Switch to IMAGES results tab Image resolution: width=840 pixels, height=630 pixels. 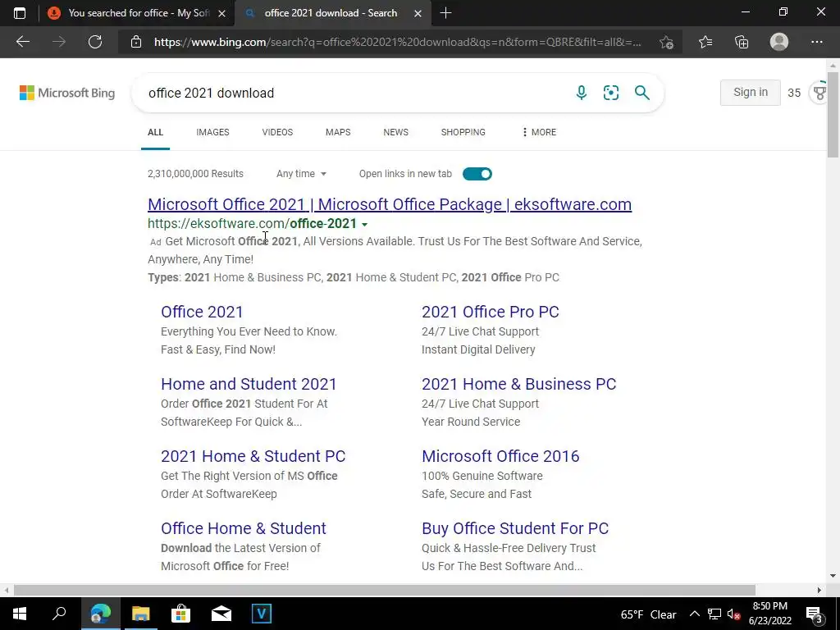click(212, 132)
